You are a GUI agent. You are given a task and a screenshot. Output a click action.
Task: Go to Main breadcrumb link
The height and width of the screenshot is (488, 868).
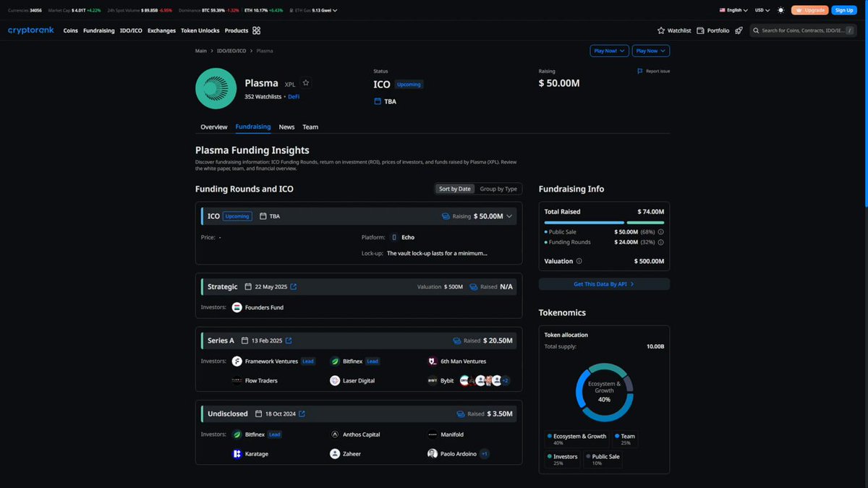[201, 51]
